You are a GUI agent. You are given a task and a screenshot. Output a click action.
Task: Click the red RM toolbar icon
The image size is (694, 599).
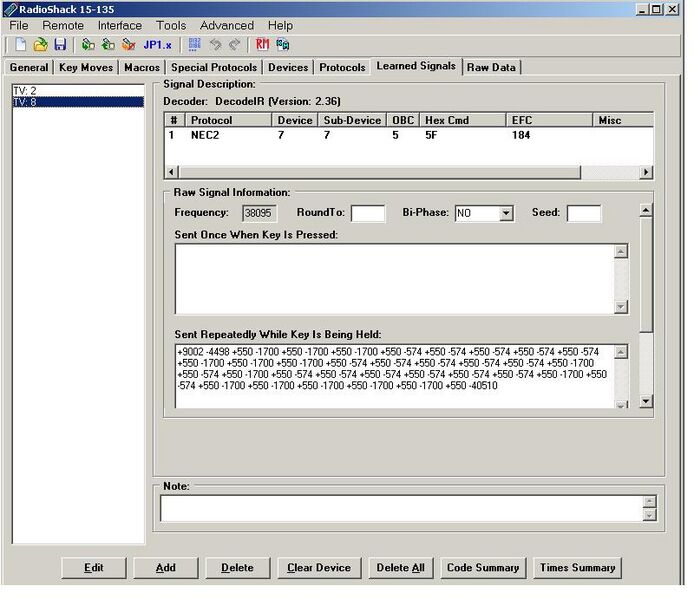(x=262, y=44)
